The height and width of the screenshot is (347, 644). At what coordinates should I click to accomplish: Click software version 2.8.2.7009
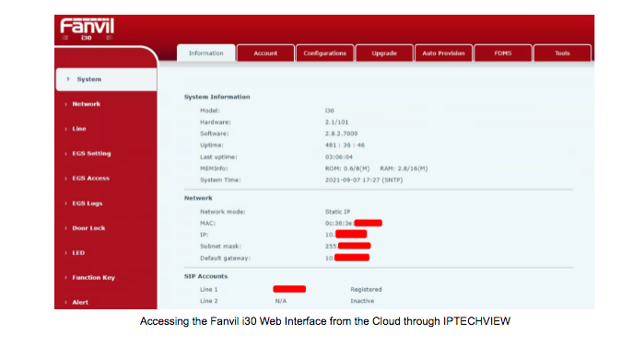click(x=341, y=133)
